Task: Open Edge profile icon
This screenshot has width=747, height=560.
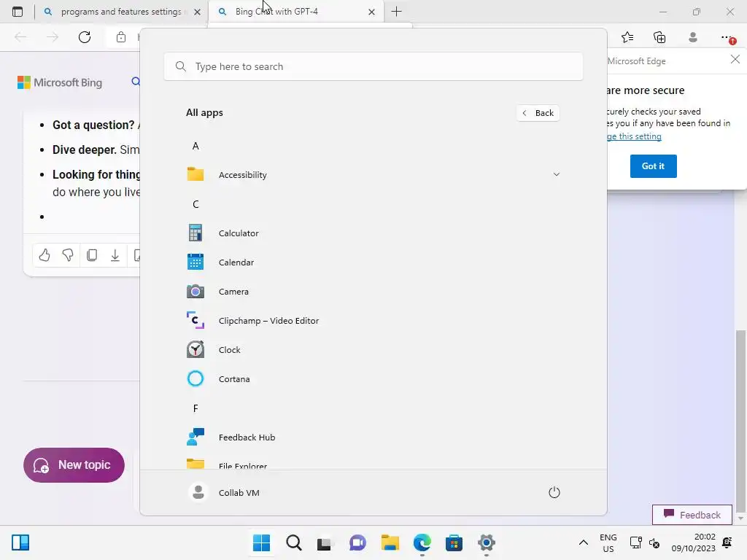Action: coord(693,37)
